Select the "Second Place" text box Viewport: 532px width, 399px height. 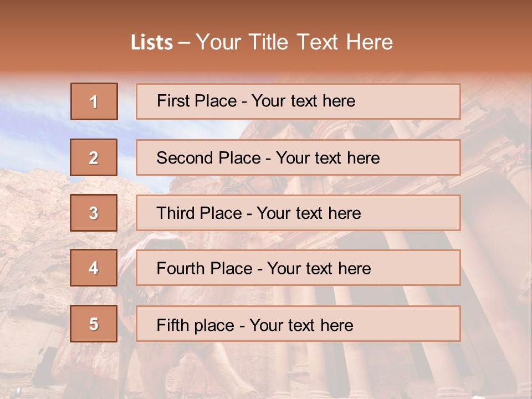coord(298,157)
